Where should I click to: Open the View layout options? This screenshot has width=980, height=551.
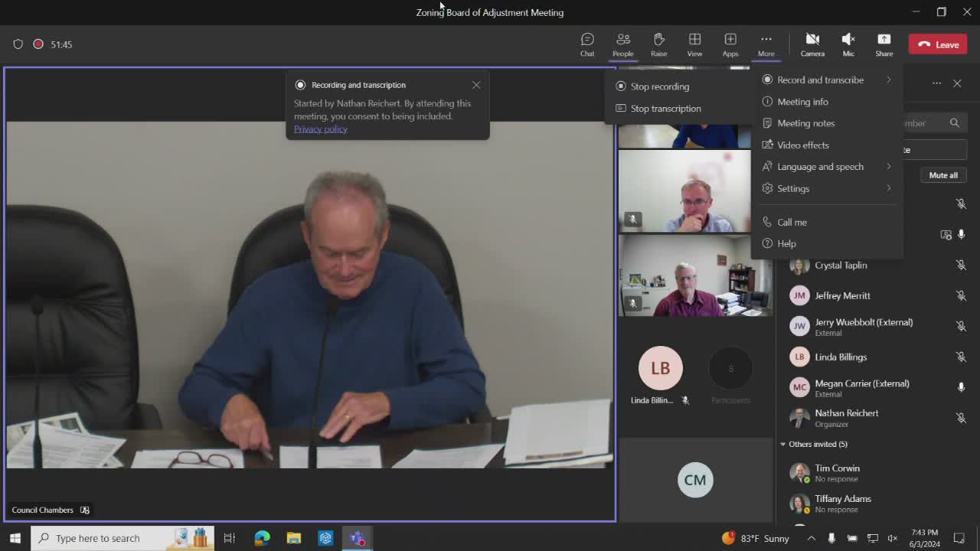click(694, 44)
